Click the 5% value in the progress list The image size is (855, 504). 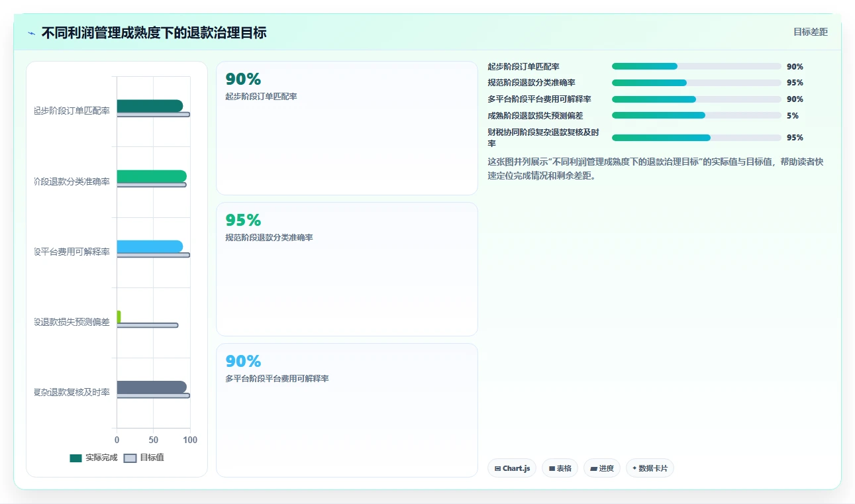(x=793, y=115)
